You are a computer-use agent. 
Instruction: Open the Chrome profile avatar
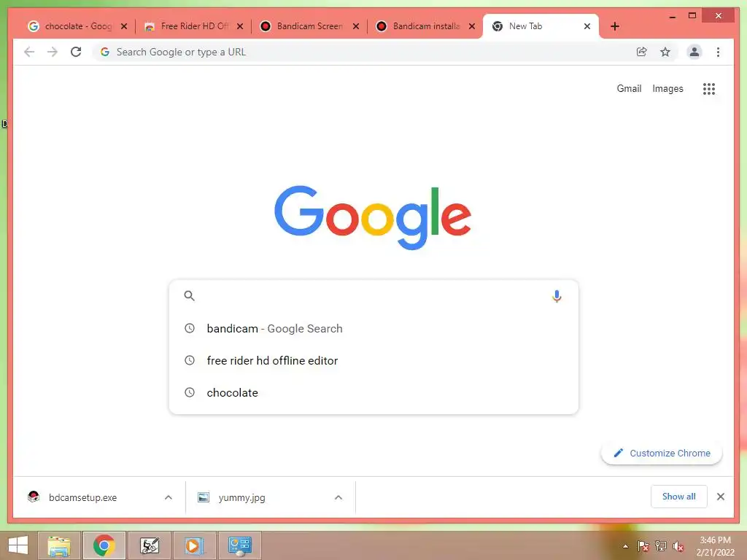pos(694,52)
